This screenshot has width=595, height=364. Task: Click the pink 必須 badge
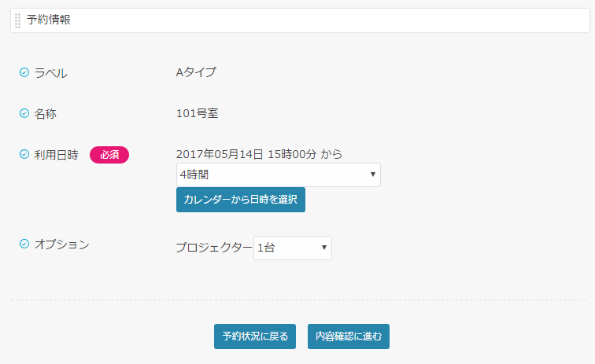point(109,155)
